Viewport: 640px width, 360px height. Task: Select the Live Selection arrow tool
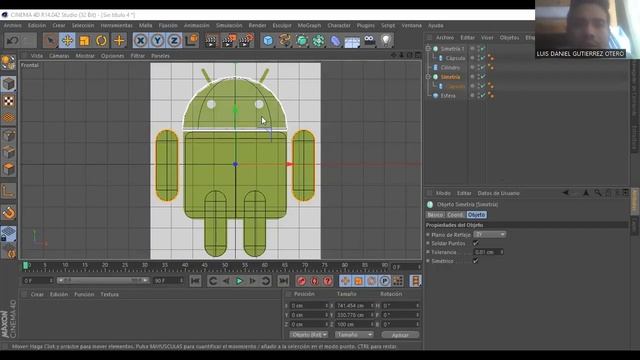point(50,40)
